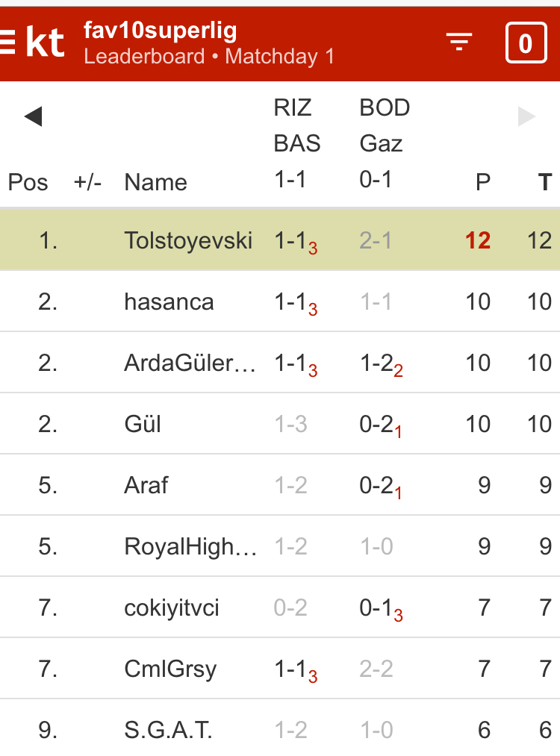Tap the kt logo
The image size is (560, 756).
46,43
